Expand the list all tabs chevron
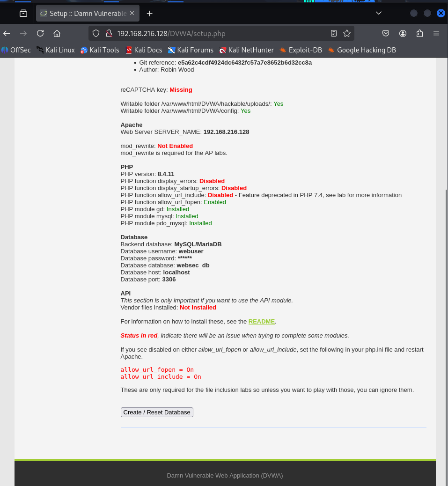The width and height of the screenshot is (448, 486). [379, 13]
